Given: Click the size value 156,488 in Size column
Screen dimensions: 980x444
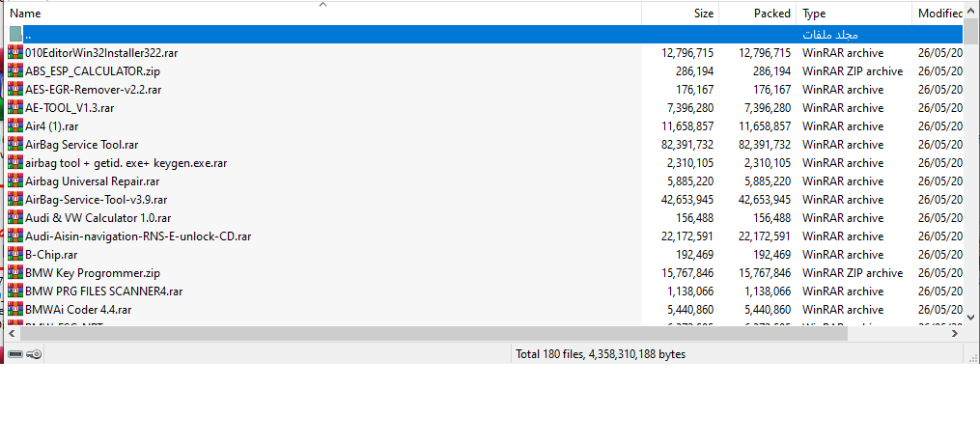Looking at the screenshot, I should (x=694, y=218).
